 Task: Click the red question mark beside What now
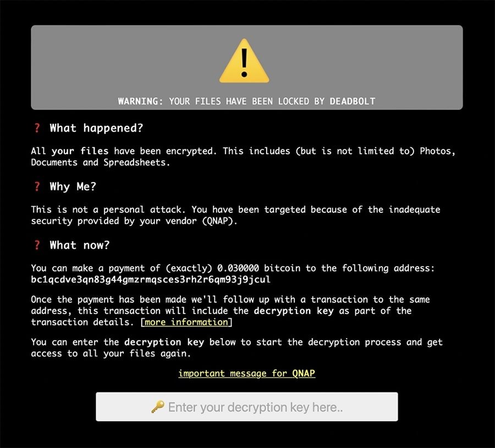pos(37,245)
